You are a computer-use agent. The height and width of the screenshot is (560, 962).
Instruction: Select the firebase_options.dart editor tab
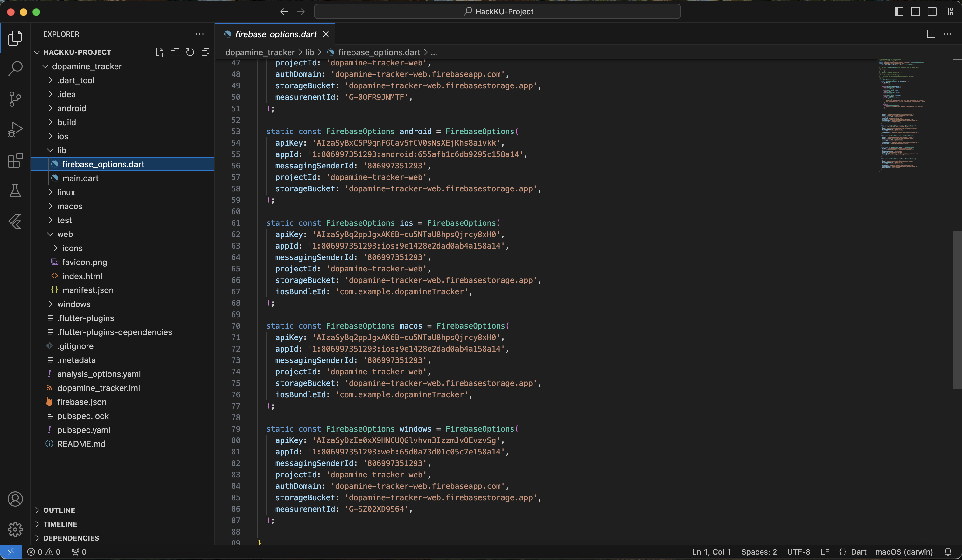click(275, 34)
